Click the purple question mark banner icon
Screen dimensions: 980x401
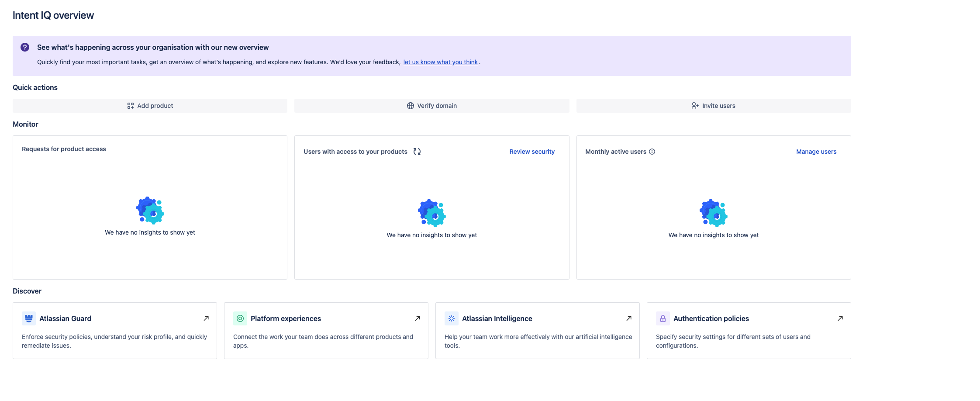pos(25,47)
